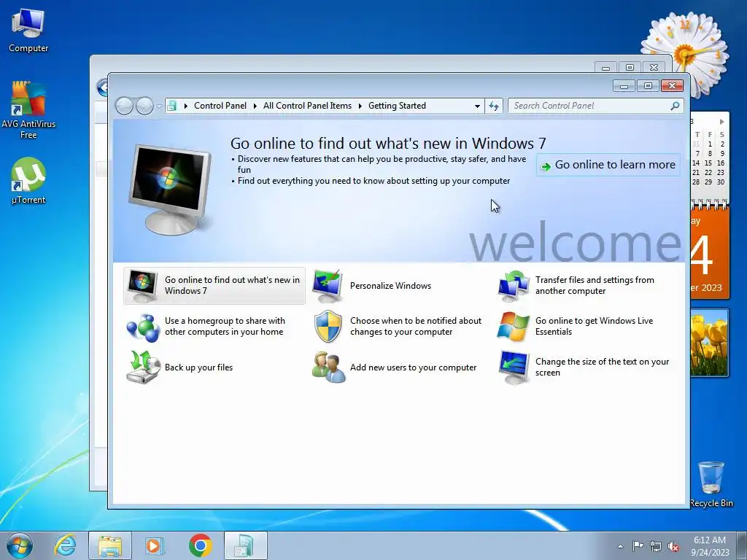Minimize the background window
The height and width of the screenshot is (560, 747).
click(606, 68)
